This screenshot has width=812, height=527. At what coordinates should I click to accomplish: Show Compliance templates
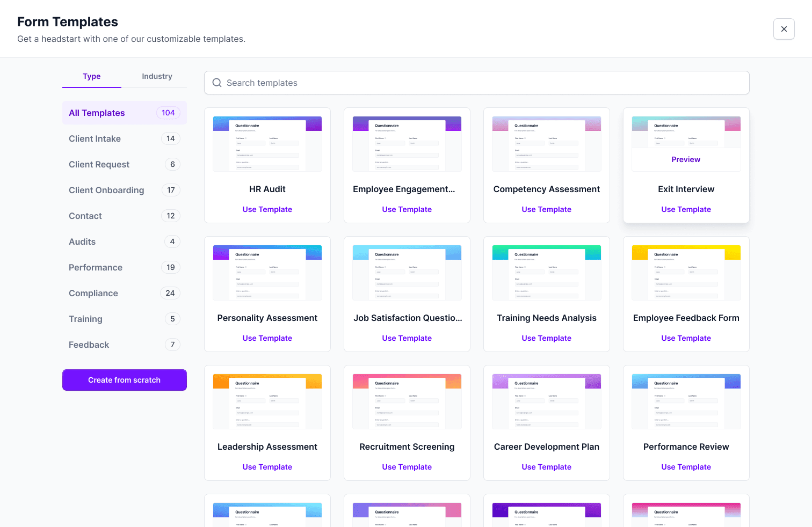[x=125, y=293]
